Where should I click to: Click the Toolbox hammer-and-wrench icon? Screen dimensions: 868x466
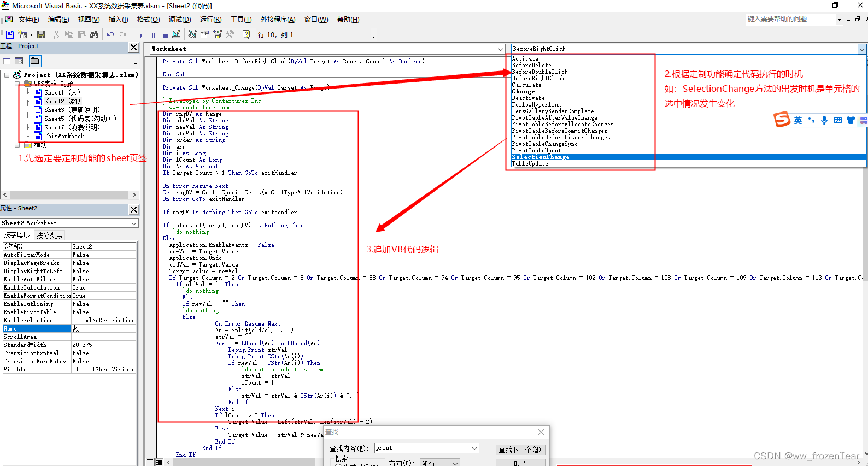pos(230,34)
